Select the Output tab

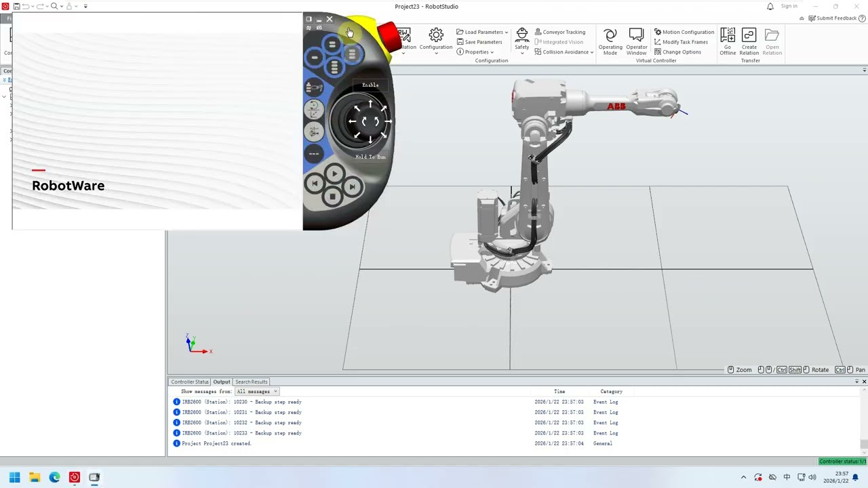222,382
